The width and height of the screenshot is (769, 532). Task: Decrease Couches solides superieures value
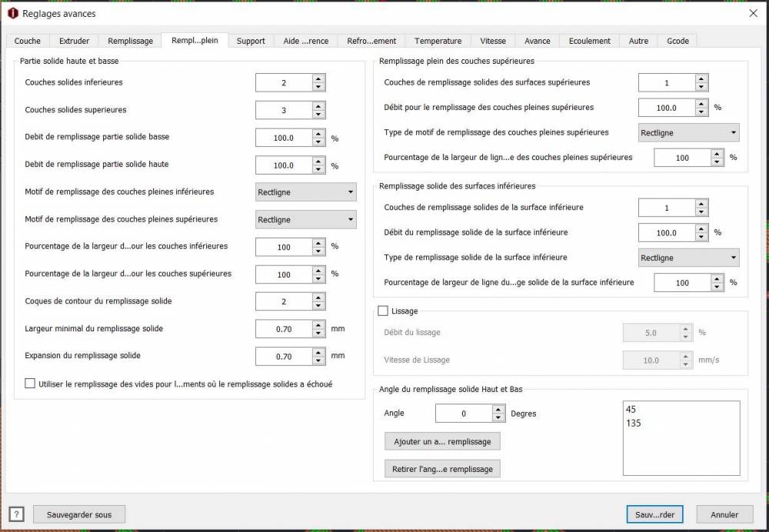click(x=318, y=115)
